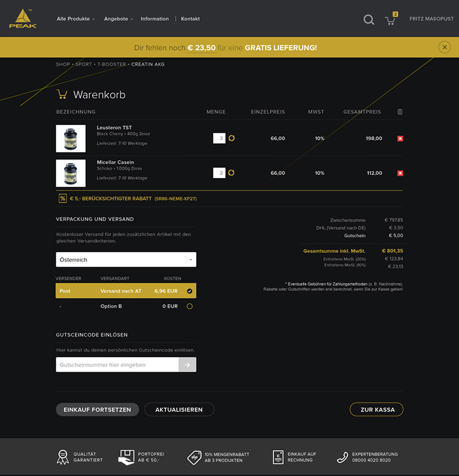Expand the Angebote menu
The height and width of the screenshot is (476, 459).
pos(118,19)
